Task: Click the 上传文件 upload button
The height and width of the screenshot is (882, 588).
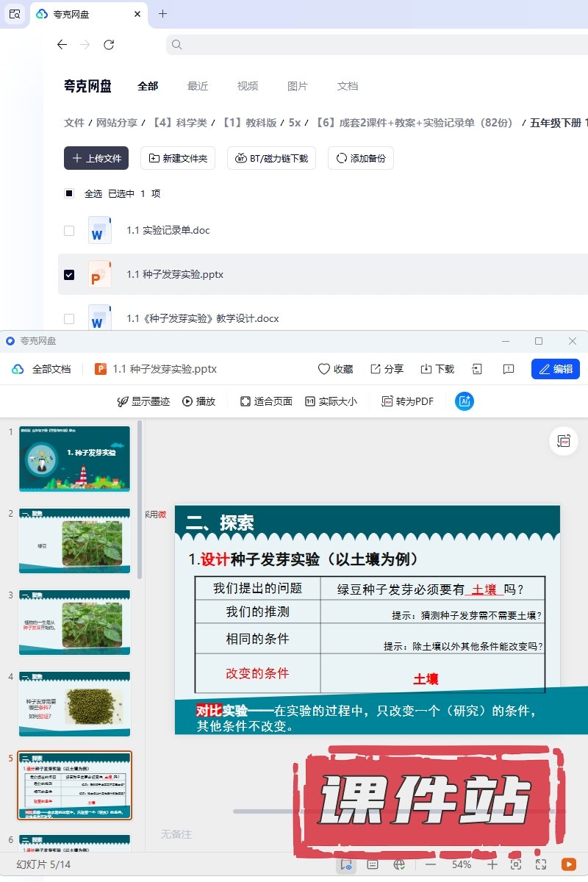Action: 96,158
